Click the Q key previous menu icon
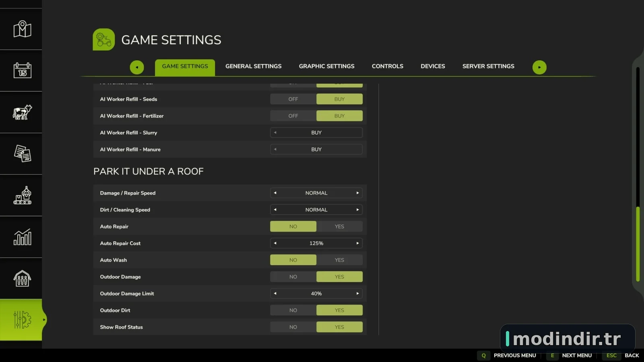The image size is (644, 362). [483, 356]
